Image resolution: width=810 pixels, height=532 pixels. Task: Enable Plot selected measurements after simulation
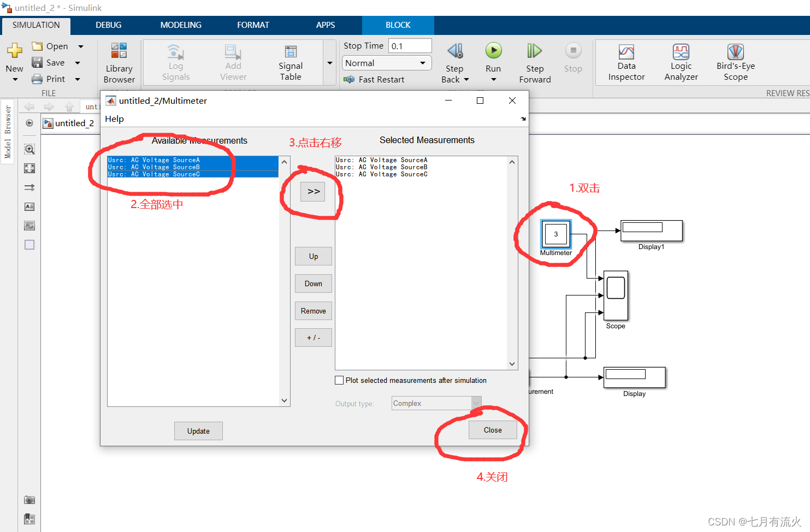(x=339, y=380)
